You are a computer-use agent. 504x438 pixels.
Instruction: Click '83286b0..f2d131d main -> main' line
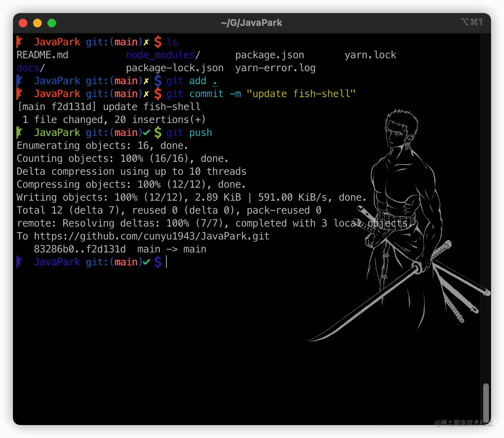click(x=120, y=249)
